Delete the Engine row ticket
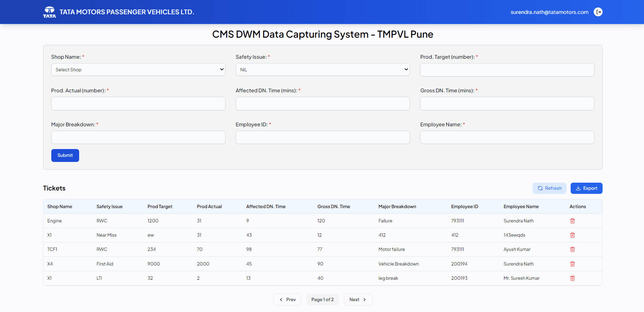The image size is (644, 312). (x=572, y=221)
